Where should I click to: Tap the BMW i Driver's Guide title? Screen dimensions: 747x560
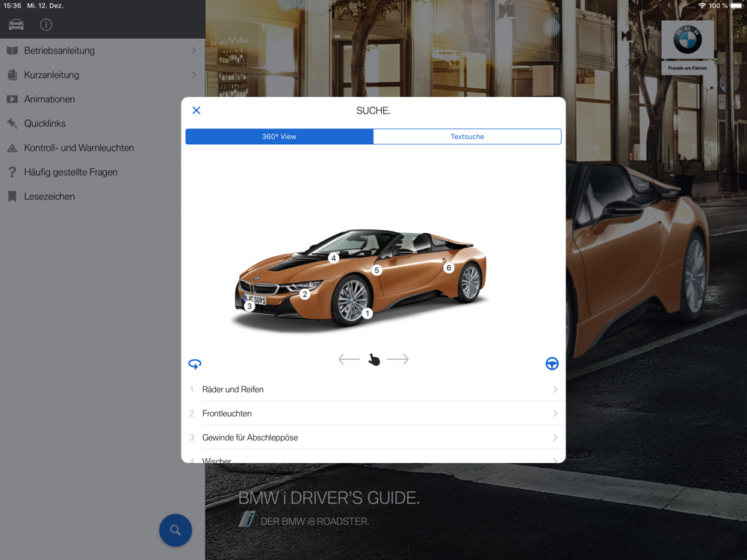coord(329,498)
